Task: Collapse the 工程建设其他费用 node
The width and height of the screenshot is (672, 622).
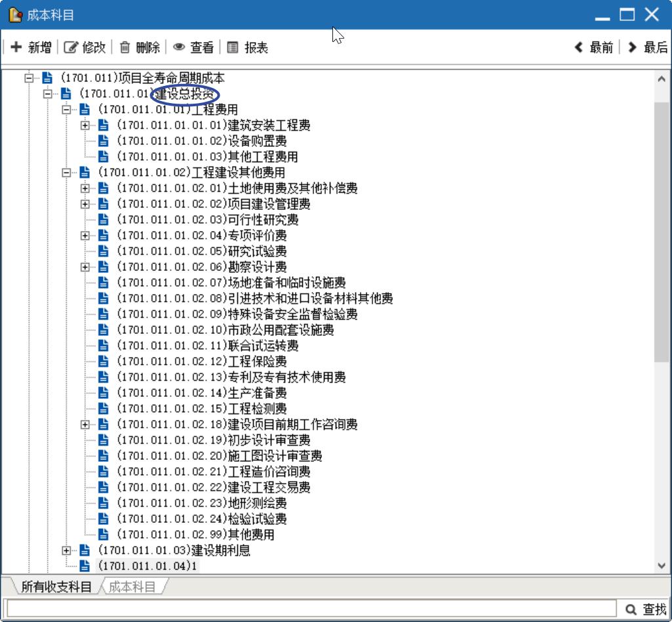Action: click(66, 173)
